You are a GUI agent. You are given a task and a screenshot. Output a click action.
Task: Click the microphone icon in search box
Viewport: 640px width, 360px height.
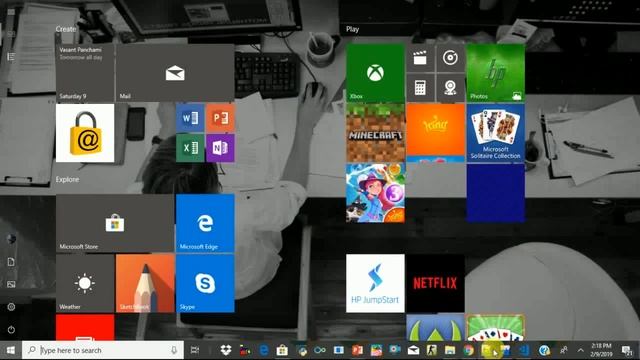click(174, 350)
